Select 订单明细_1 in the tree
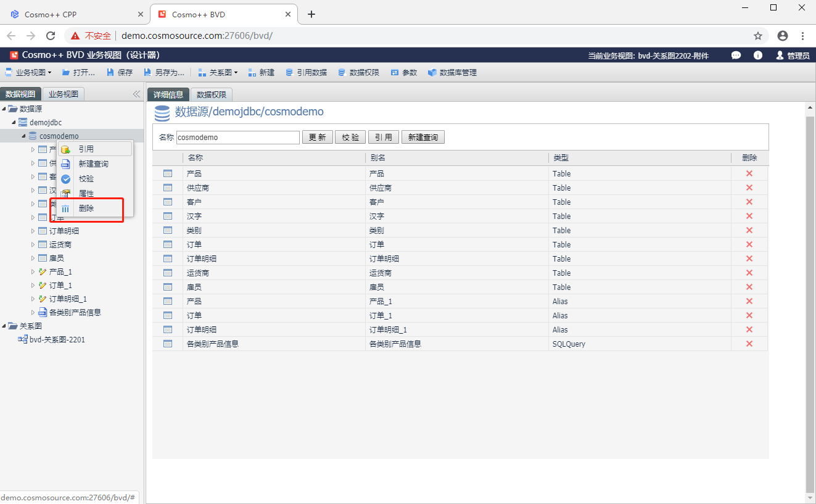Viewport: 816px width, 504px height. (68, 299)
